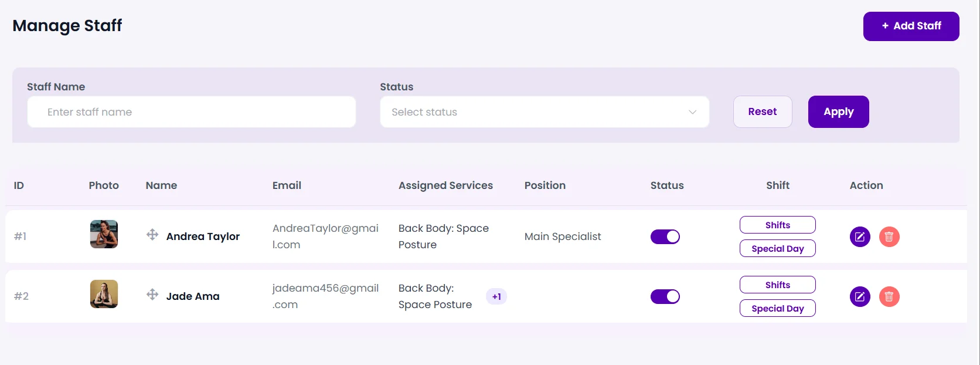Open the edit icon for Jade Ama
Viewport: 980px width, 365px height.
click(x=860, y=296)
